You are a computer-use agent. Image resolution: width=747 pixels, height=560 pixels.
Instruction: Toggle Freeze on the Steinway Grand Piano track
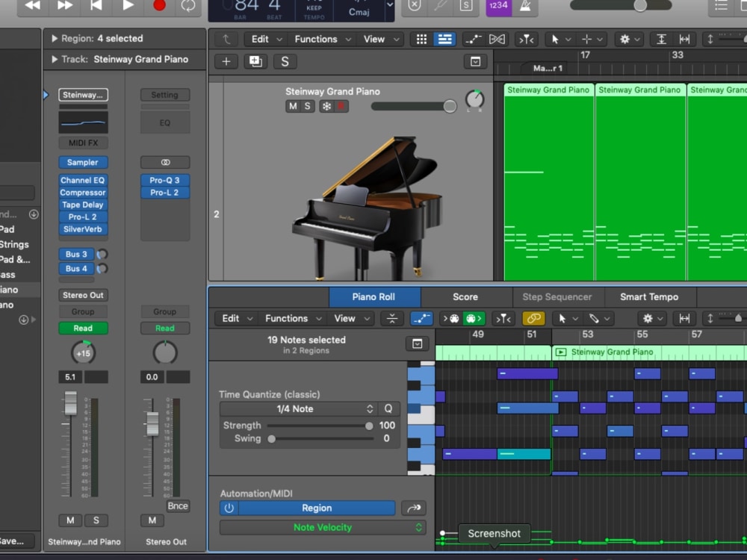(327, 106)
